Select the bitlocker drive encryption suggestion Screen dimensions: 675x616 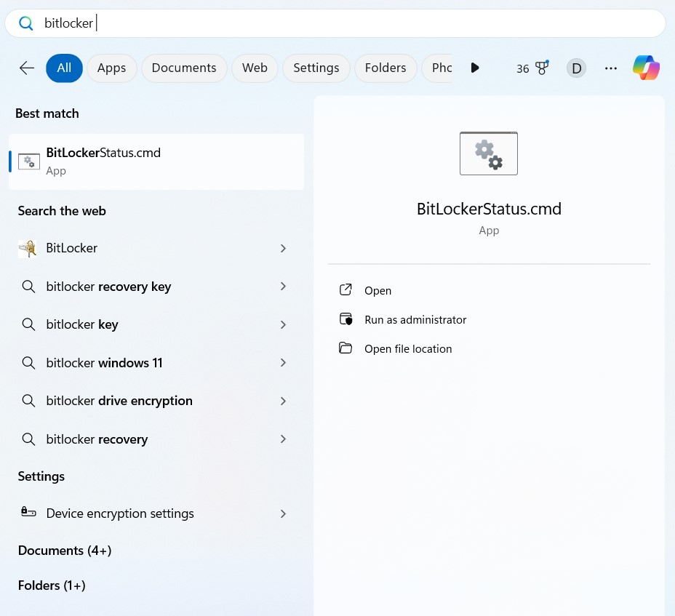click(153, 401)
